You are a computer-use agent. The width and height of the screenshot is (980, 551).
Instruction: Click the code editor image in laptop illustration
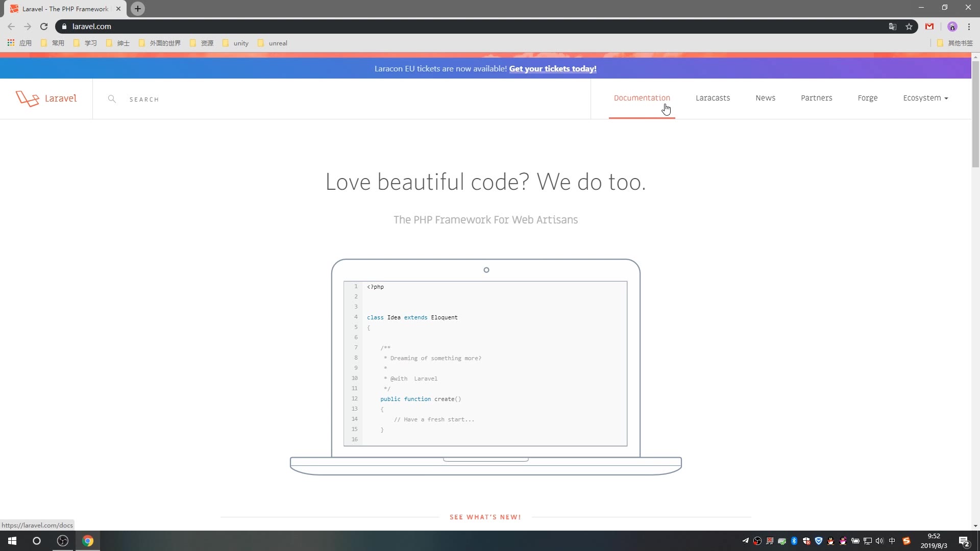(x=485, y=363)
